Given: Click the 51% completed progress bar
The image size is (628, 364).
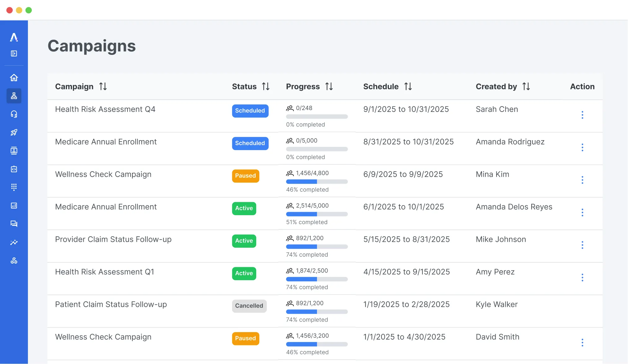Looking at the screenshot, I should coord(317,214).
